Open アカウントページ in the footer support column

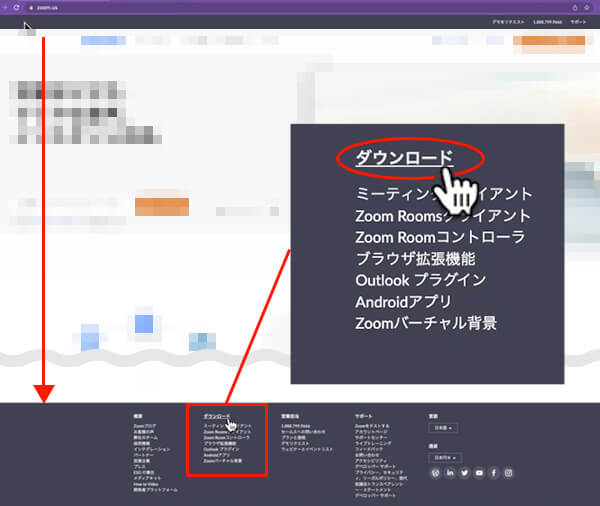pyautogui.click(x=371, y=432)
